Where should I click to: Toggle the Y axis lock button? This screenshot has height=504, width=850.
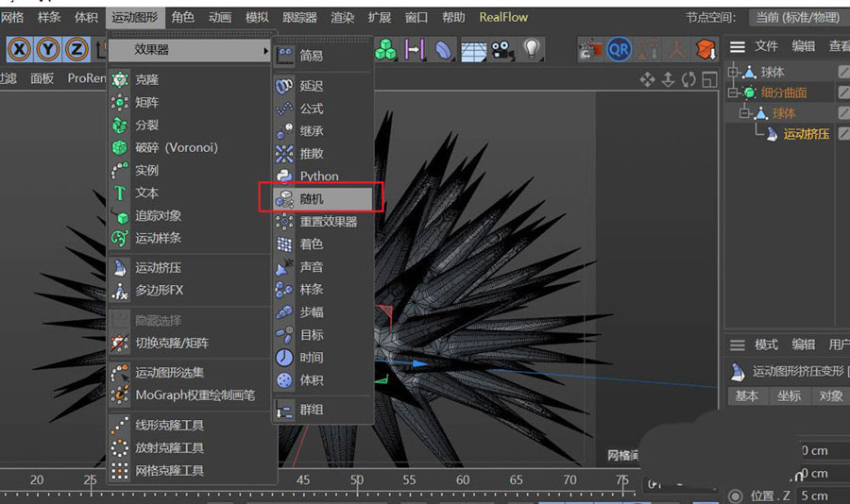[x=48, y=49]
